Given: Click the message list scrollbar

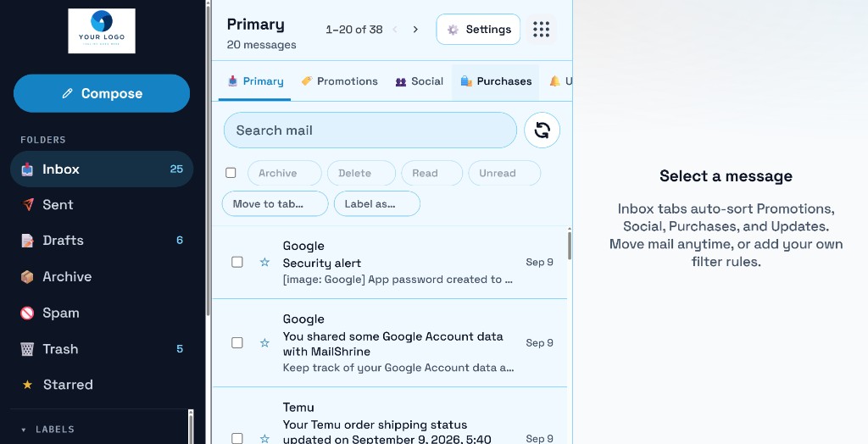Looking at the screenshot, I should click(569, 245).
